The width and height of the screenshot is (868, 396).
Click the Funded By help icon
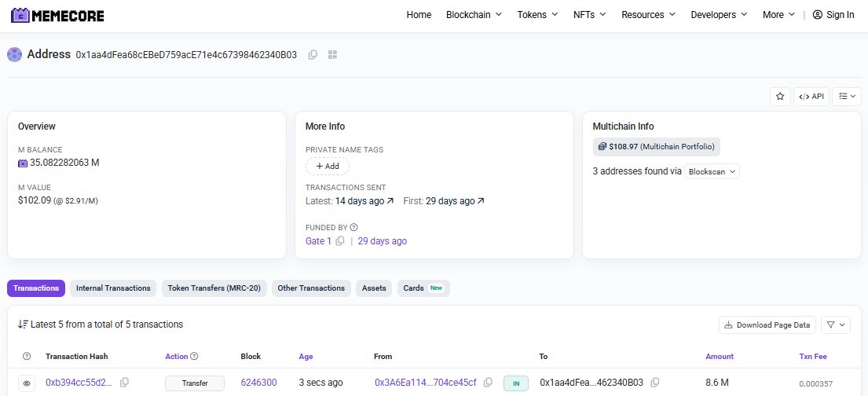354,227
